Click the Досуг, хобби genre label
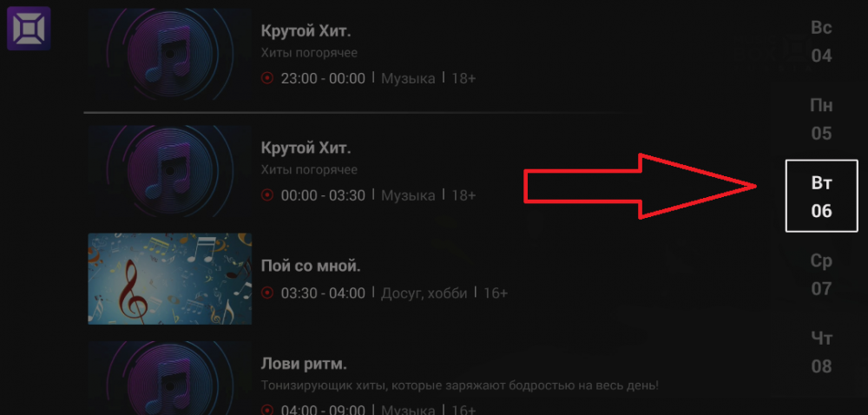Viewport: 868px width, 415px height. [424, 293]
